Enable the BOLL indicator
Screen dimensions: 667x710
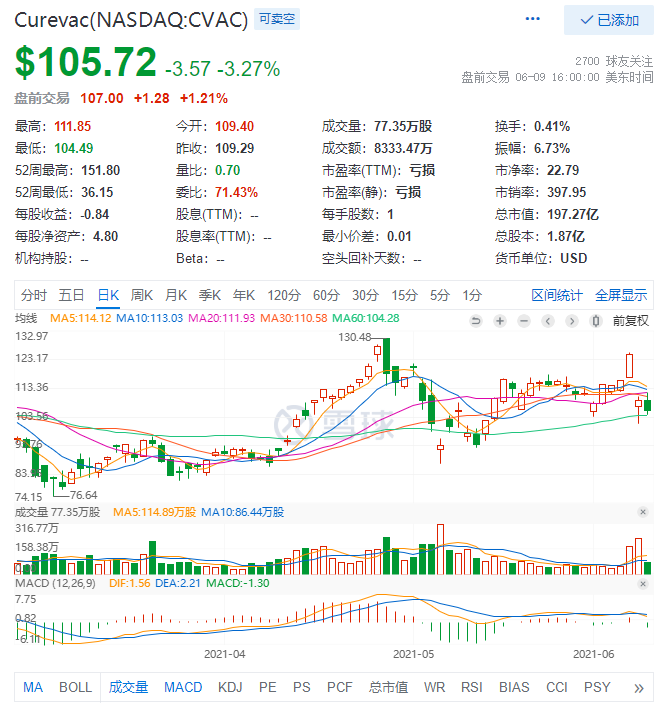click(x=76, y=687)
